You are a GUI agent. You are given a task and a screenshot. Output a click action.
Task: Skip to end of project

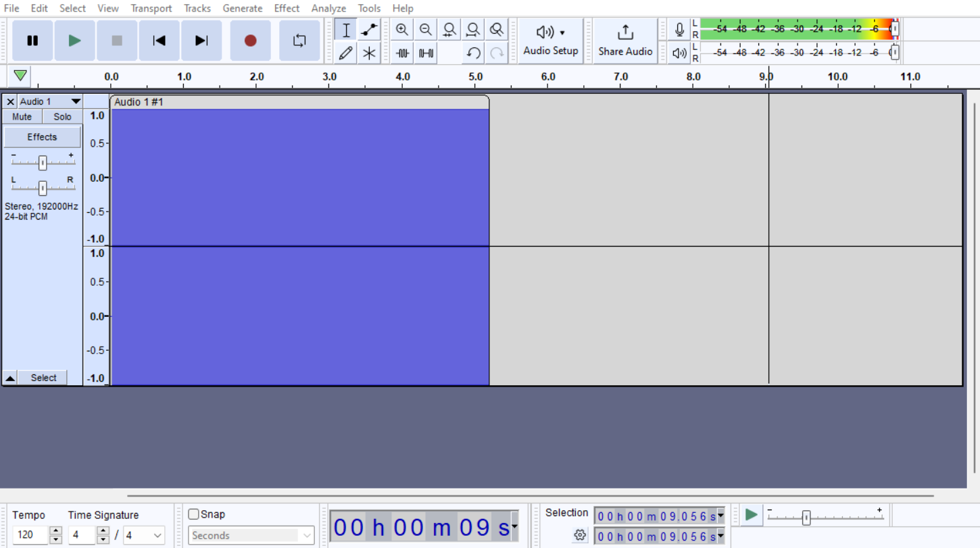(201, 41)
